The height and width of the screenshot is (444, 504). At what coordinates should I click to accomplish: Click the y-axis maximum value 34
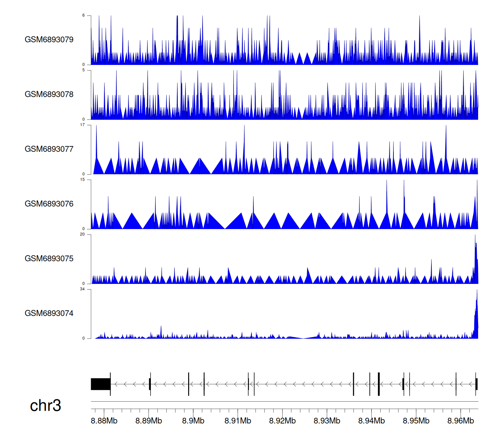[82, 289]
